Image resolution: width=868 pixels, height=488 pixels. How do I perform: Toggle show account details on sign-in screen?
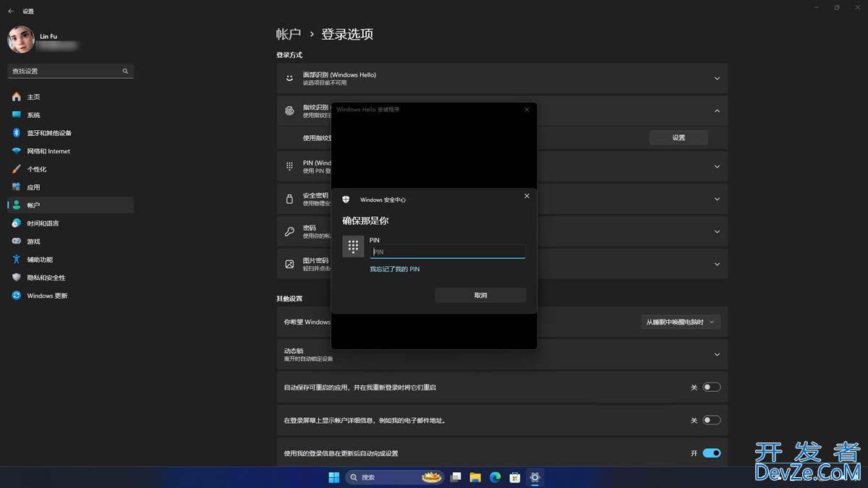tap(712, 420)
